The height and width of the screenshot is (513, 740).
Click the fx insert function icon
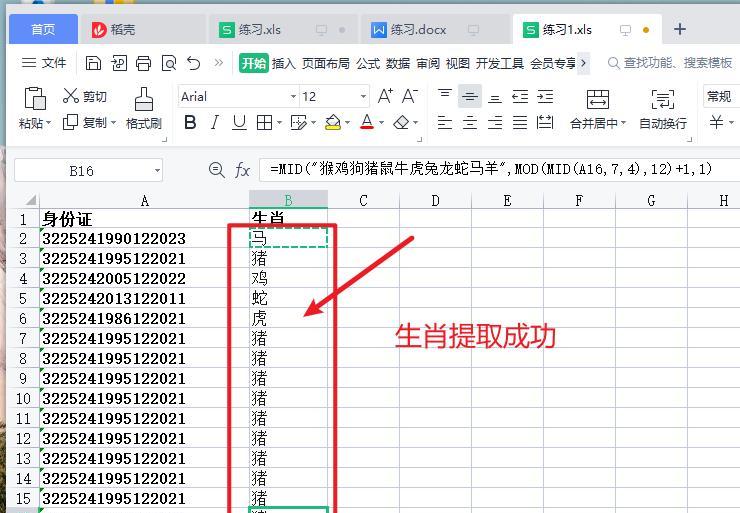242,170
